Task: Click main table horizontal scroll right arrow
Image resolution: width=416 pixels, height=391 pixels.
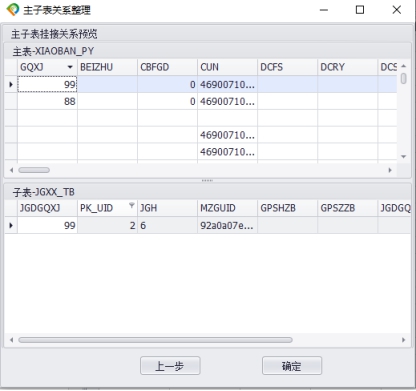Action: click(390, 170)
